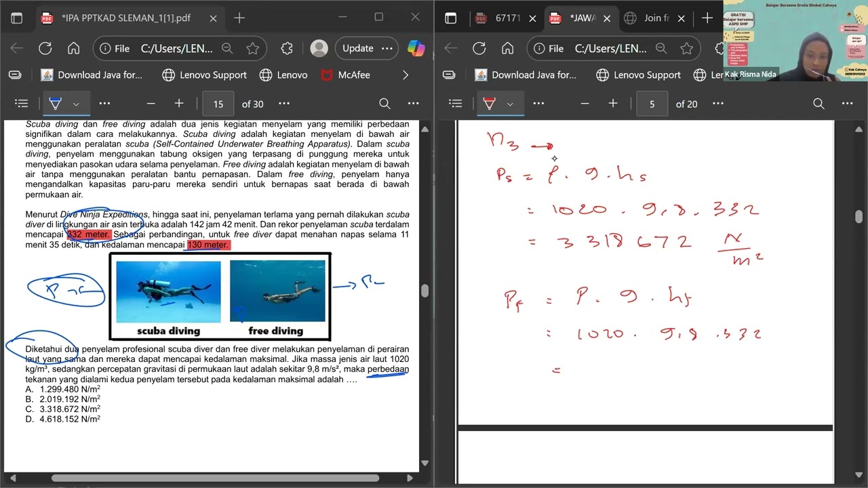The image size is (868, 488).
Task: Launch Copilot in left window
Action: tap(416, 48)
